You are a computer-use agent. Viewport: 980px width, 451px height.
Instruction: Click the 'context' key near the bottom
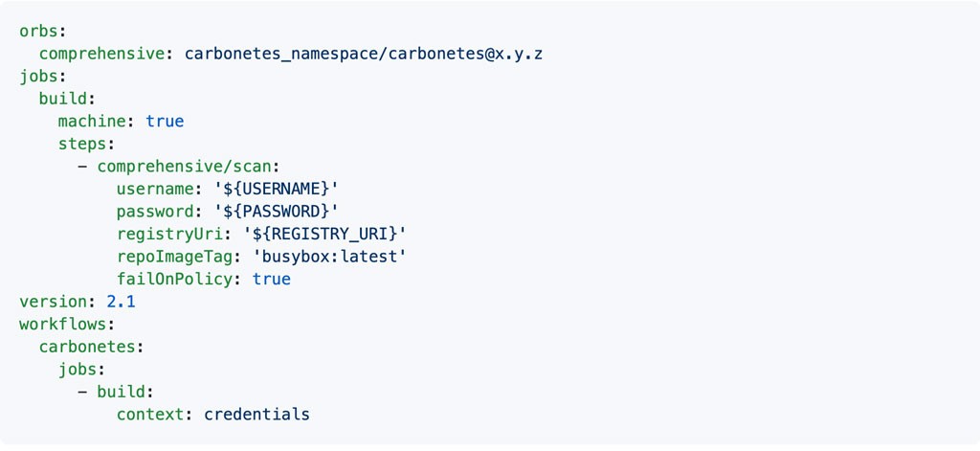pos(150,414)
